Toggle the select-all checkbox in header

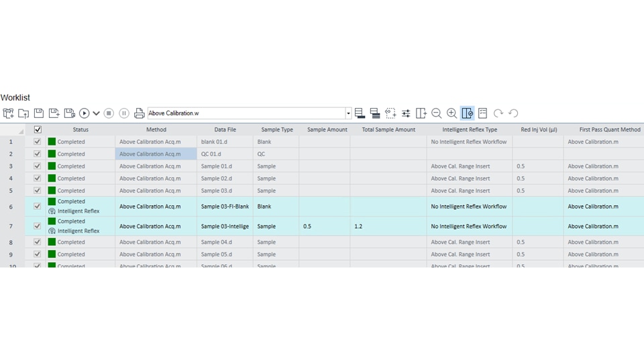pos(38,129)
